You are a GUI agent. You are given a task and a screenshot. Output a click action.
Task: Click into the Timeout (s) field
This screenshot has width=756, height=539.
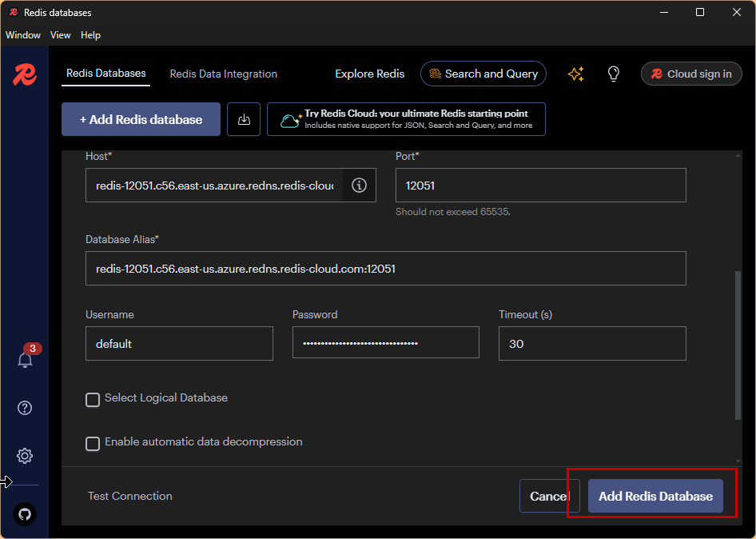click(x=592, y=344)
